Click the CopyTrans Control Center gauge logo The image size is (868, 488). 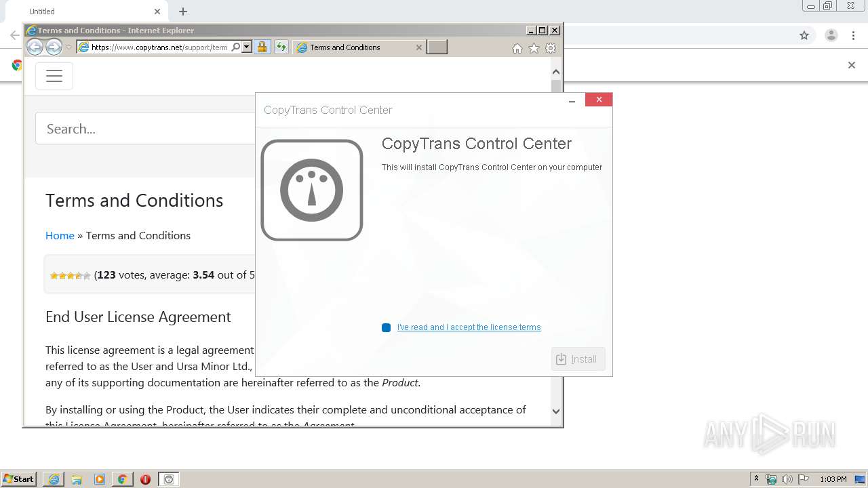pyautogui.click(x=312, y=190)
